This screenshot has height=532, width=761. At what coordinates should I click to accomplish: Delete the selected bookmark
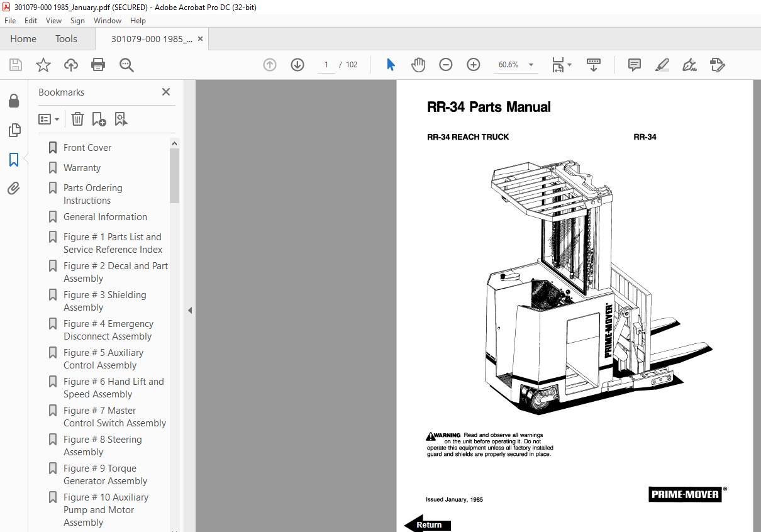pyautogui.click(x=77, y=119)
